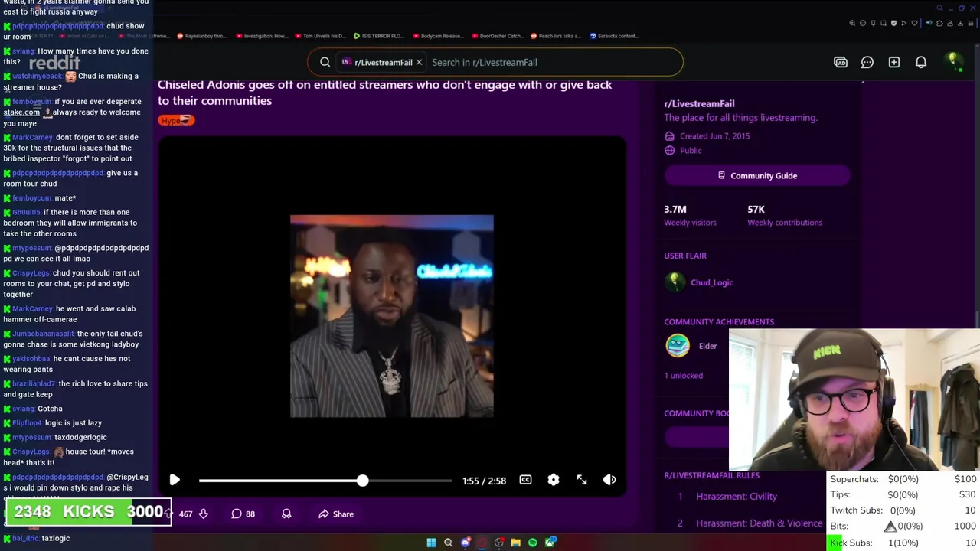Open the Windows Start menu
This screenshot has width=980, height=551.
(x=431, y=543)
